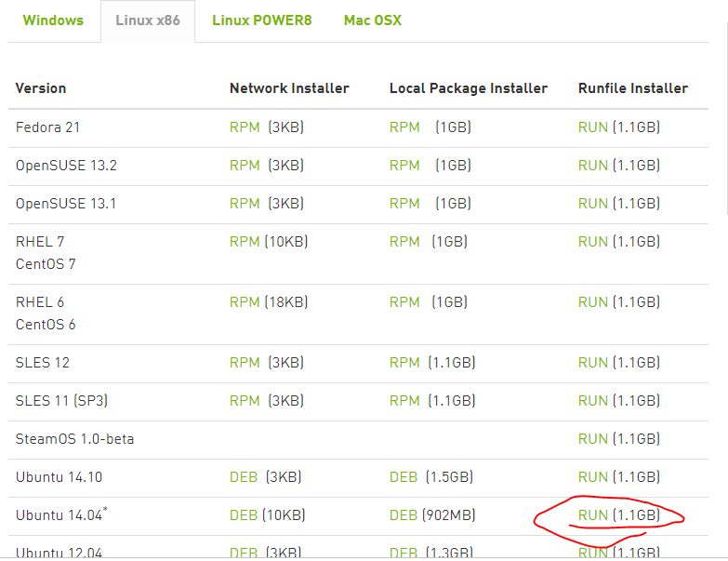Download OpenSUSE 13.1 local package RPM
The width and height of the screenshot is (728, 561).
(404, 204)
